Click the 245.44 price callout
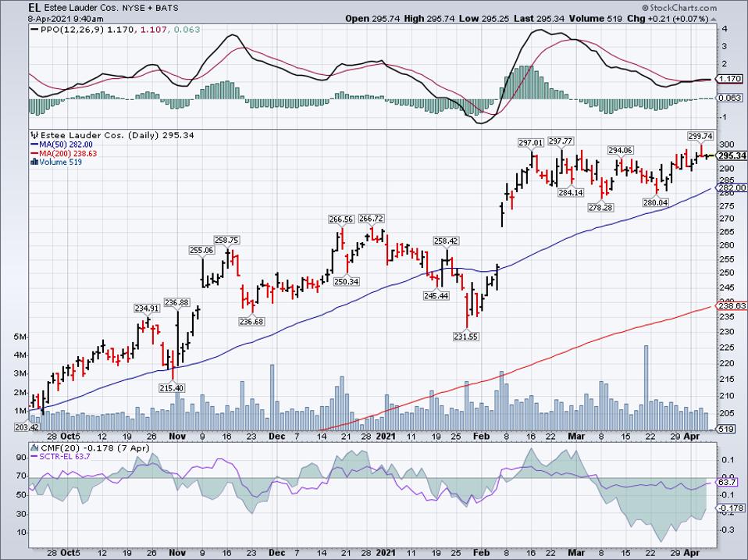 pos(436,296)
